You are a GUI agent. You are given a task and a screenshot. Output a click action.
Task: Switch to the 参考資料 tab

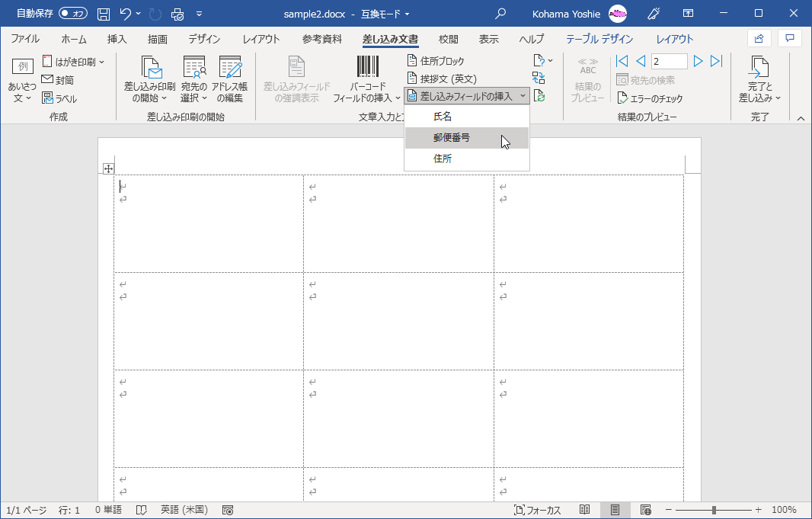[x=322, y=39]
